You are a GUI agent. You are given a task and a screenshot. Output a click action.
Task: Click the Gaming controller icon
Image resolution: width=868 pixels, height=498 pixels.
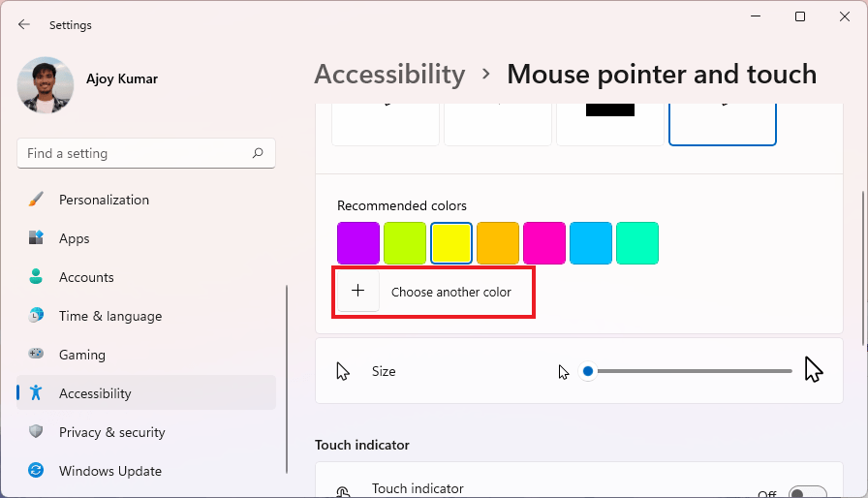(x=36, y=354)
